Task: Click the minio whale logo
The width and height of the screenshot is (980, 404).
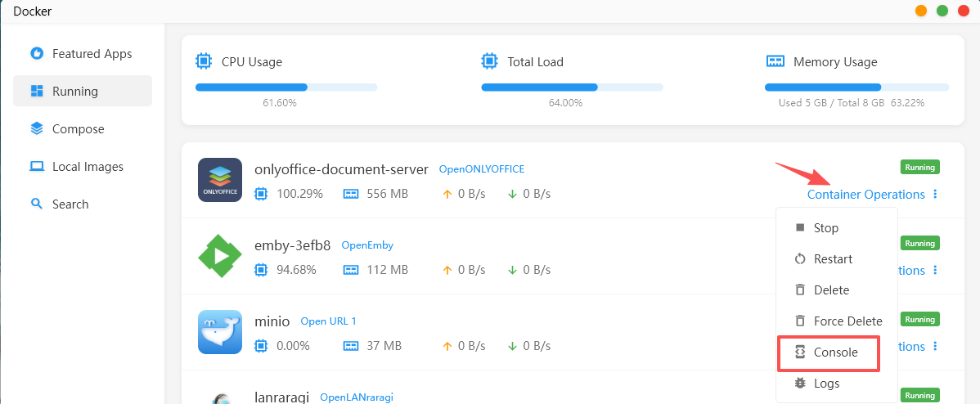Action: coord(220,332)
